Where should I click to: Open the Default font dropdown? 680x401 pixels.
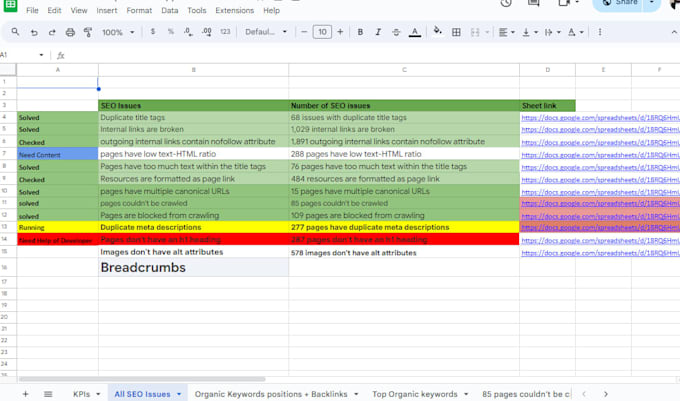pyautogui.click(x=266, y=32)
